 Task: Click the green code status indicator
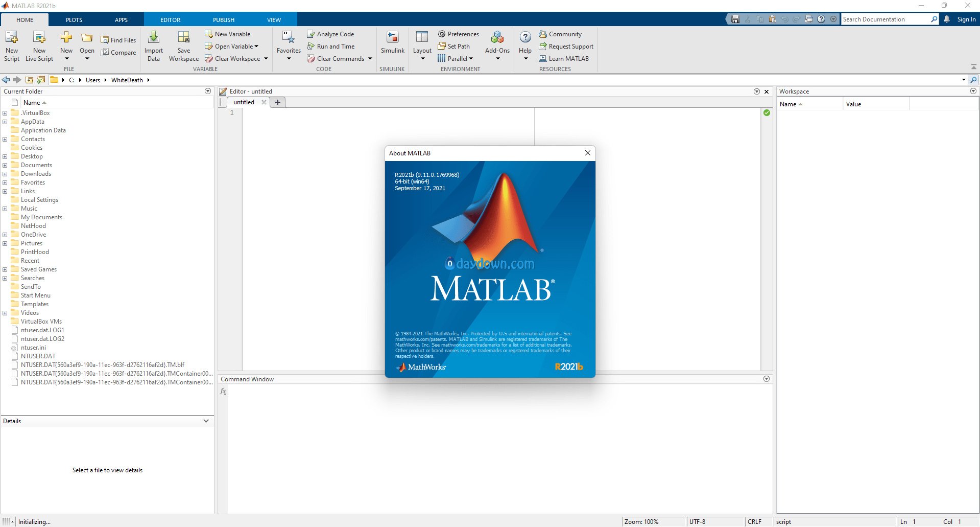[767, 112]
